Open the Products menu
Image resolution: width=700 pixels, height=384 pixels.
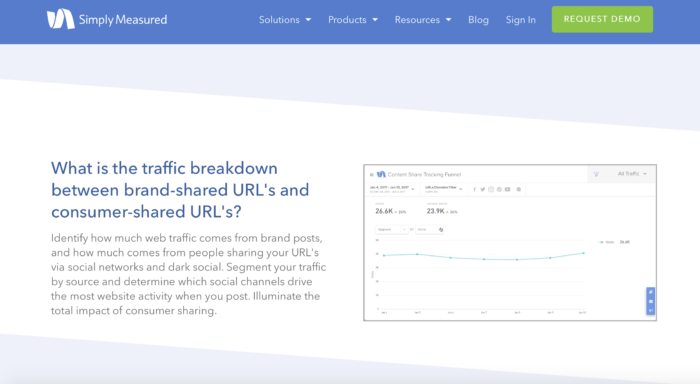[x=353, y=20]
